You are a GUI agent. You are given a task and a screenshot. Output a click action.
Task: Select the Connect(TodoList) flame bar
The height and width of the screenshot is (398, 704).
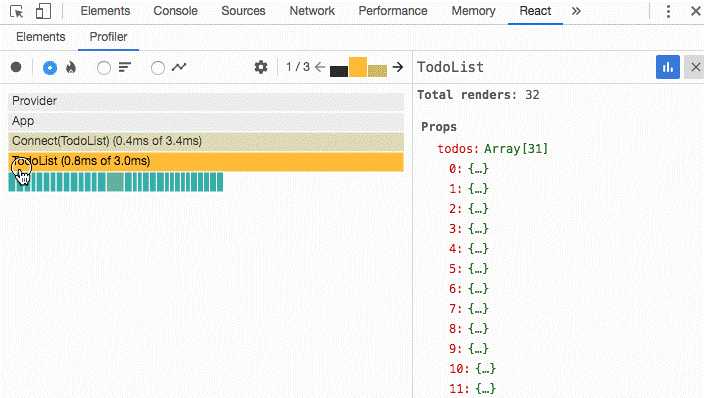pos(206,141)
